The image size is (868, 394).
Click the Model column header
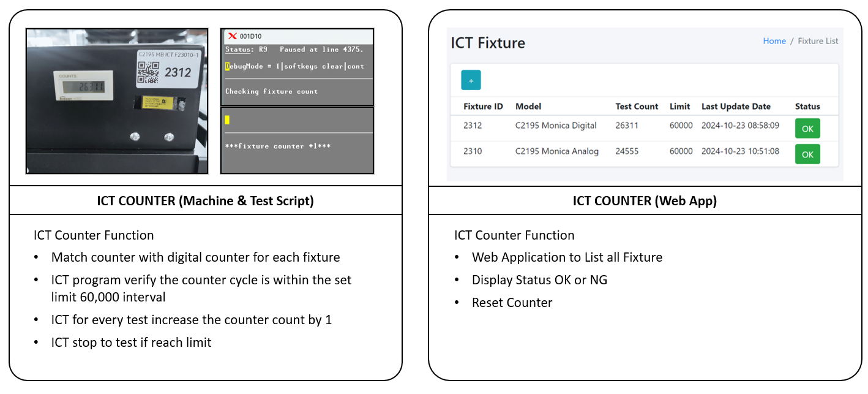coord(528,106)
